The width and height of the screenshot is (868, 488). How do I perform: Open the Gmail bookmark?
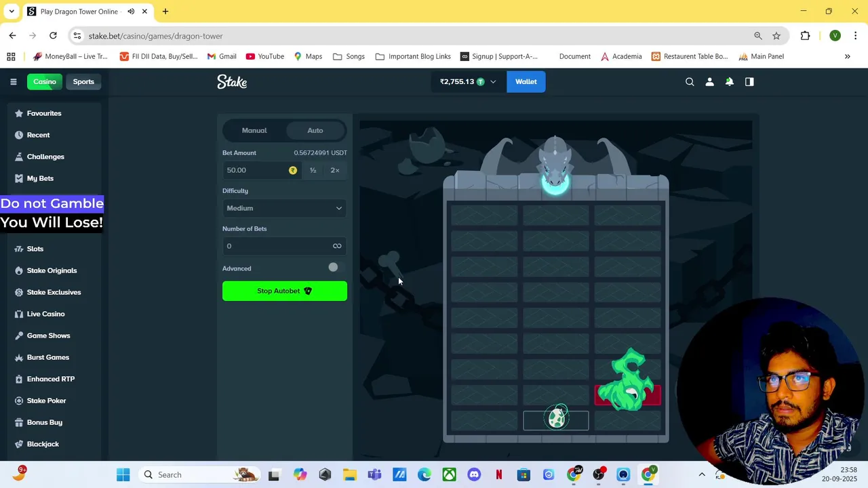click(222, 56)
